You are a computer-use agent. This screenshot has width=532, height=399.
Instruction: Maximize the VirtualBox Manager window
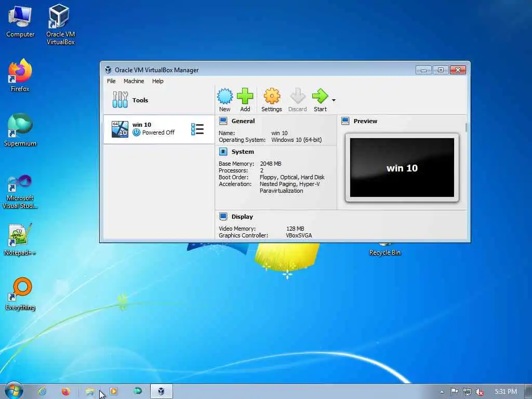pos(441,70)
